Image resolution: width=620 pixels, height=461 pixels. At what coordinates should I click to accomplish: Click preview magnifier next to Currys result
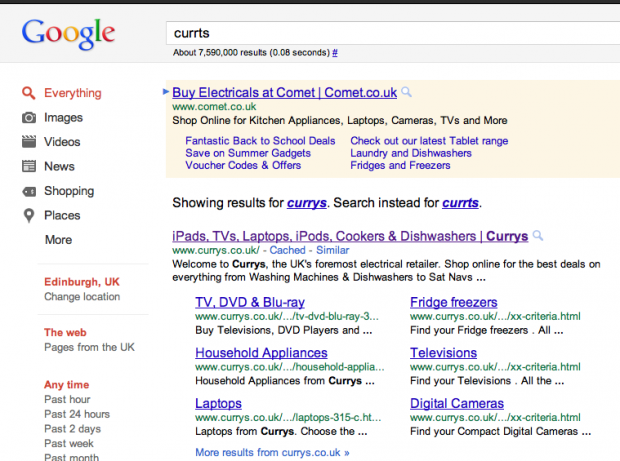(x=538, y=236)
